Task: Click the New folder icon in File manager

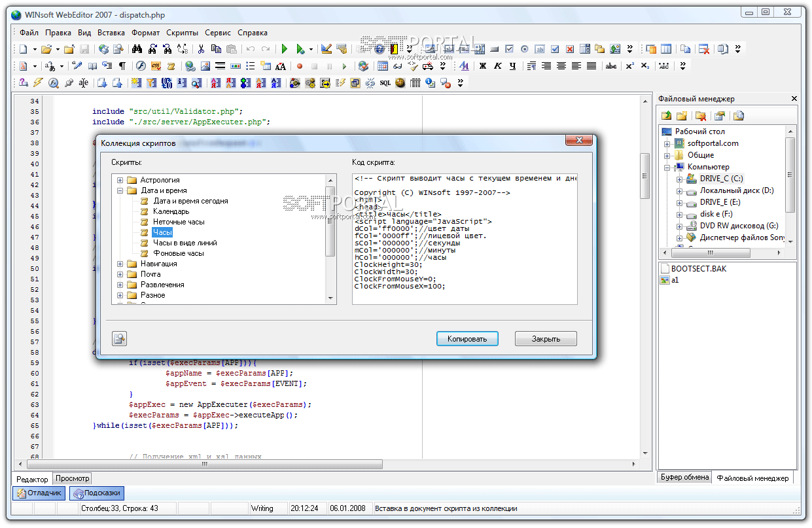Action: [682, 116]
